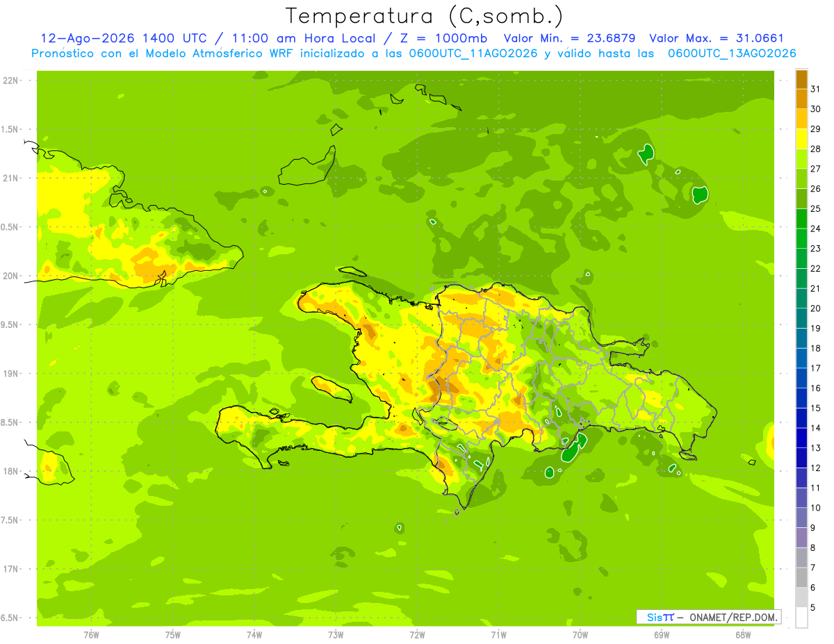The height and width of the screenshot is (644, 834).
Task: Select the 'Valor Min. = 23.6879' readout
Action: 569,38
